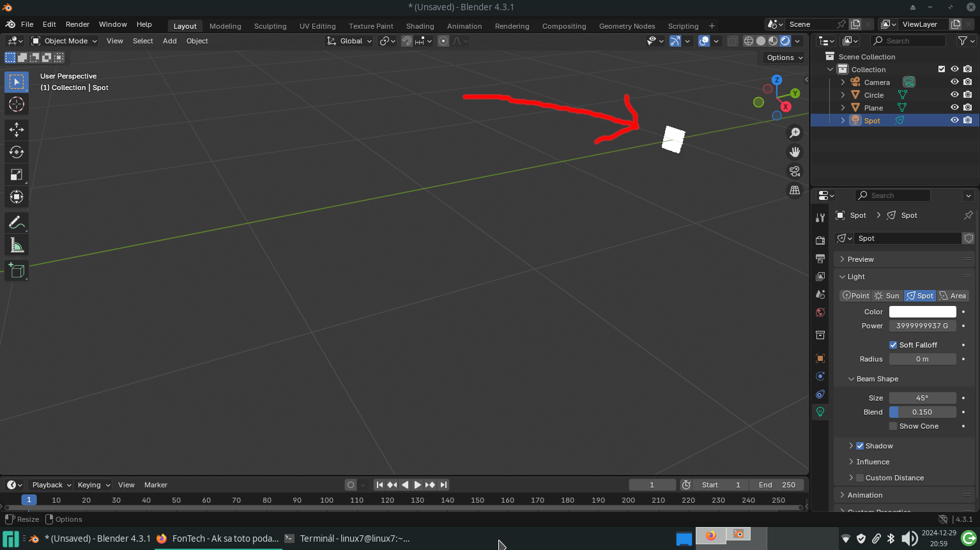The width and height of the screenshot is (980, 550).
Task: Switch to orthographic view grid icon
Action: click(x=795, y=190)
